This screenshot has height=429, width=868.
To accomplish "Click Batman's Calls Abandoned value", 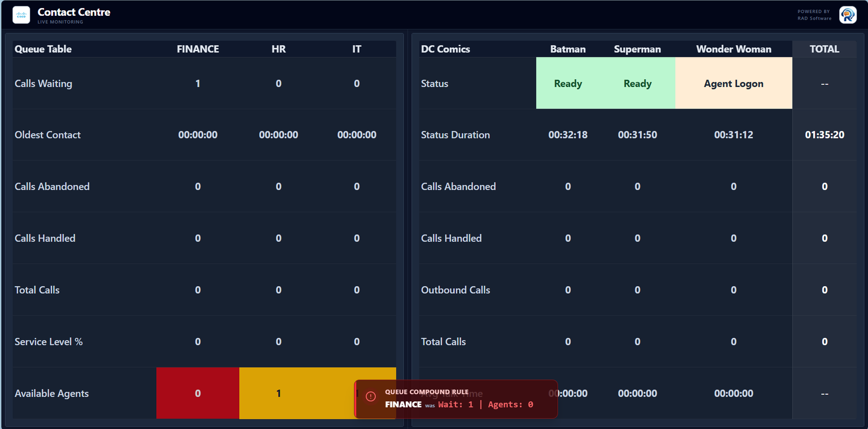I will point(568,186).
